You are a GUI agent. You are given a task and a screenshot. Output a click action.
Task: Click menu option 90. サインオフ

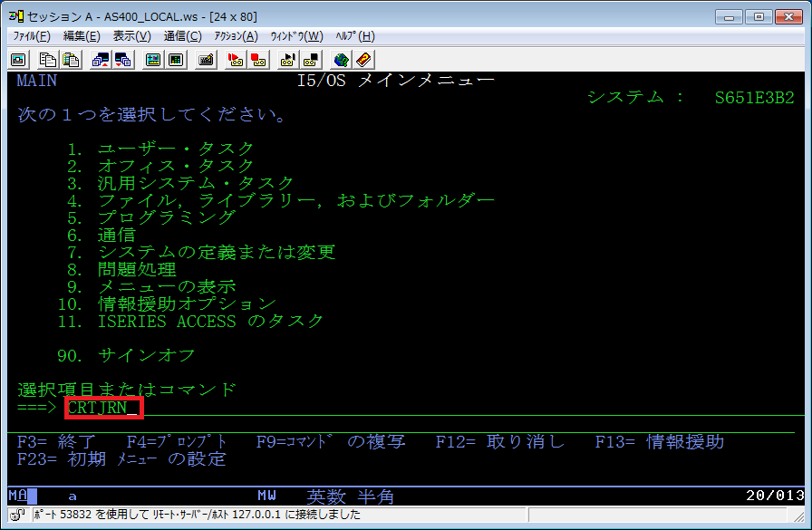126,355
